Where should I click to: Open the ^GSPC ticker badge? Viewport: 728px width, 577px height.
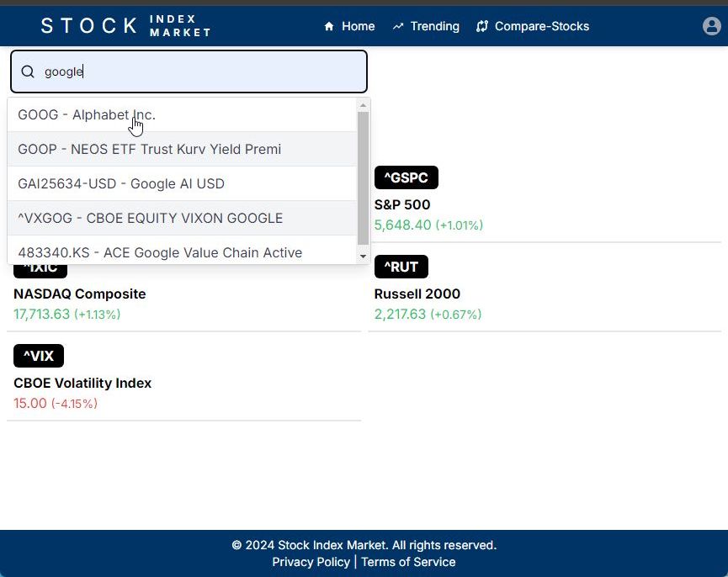pyautogui.click(x=407, y=177)
